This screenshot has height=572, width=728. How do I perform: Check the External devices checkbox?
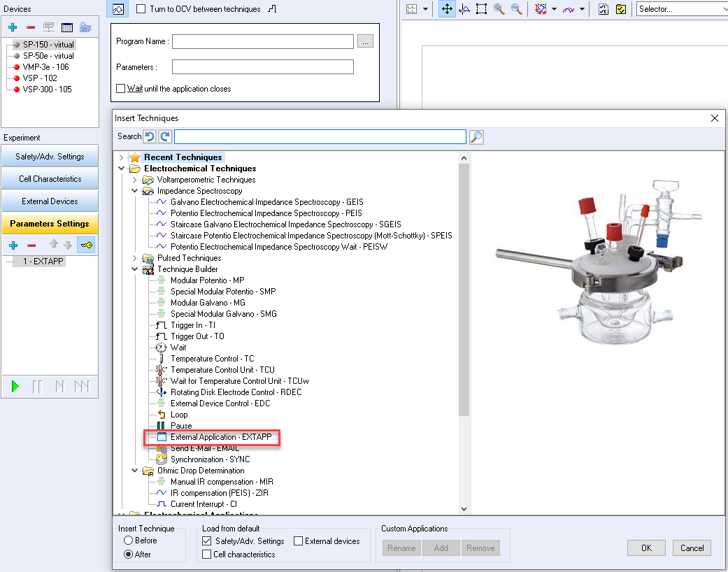pos(299,541)
